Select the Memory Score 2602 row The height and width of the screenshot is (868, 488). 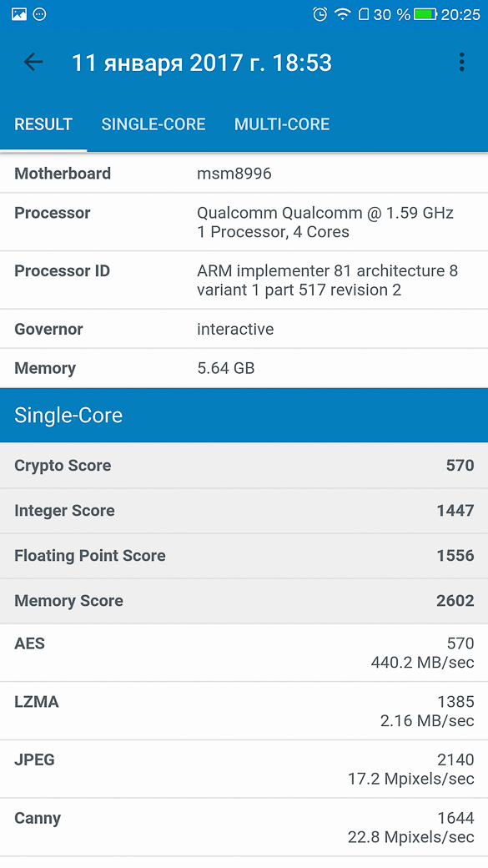(244, 601)
